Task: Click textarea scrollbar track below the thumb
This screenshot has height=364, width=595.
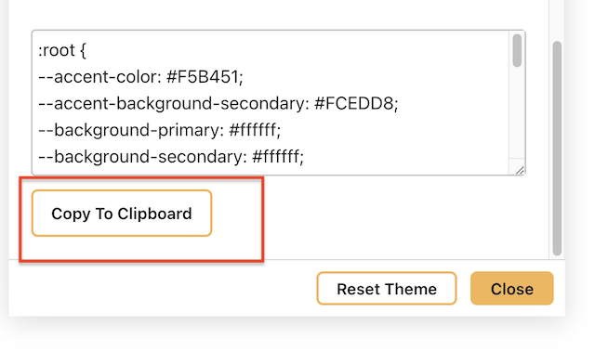Action: [x=517, y=113]
